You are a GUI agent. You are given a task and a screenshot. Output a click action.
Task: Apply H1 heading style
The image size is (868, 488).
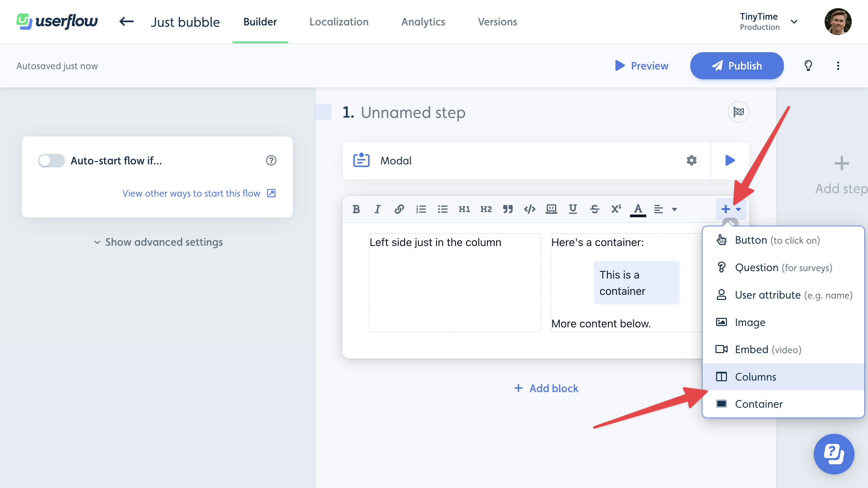tap(464, 209)
